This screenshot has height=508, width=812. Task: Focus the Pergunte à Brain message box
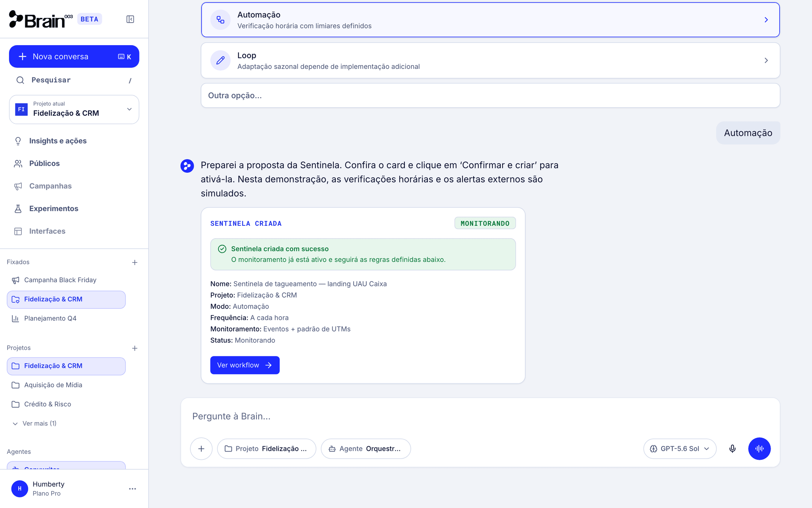(x=480, y=416)
